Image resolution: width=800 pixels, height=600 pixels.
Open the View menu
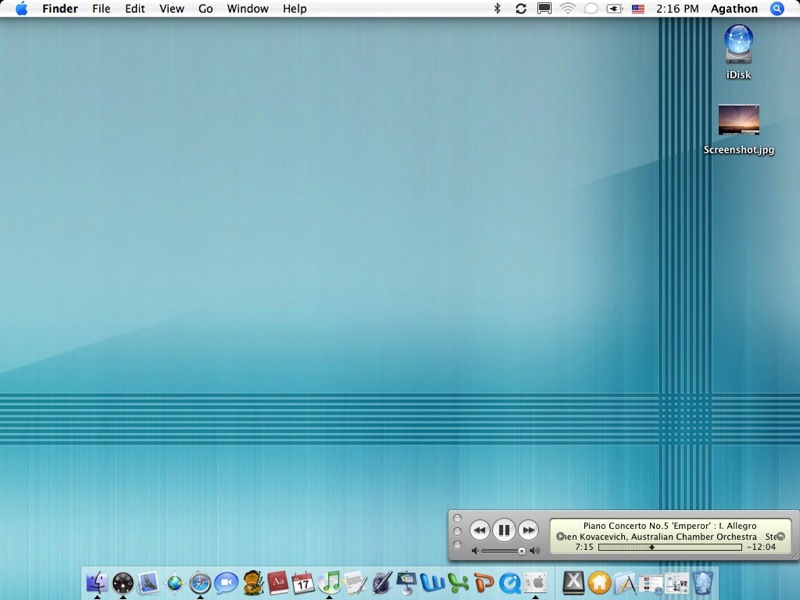pos(171,9)
